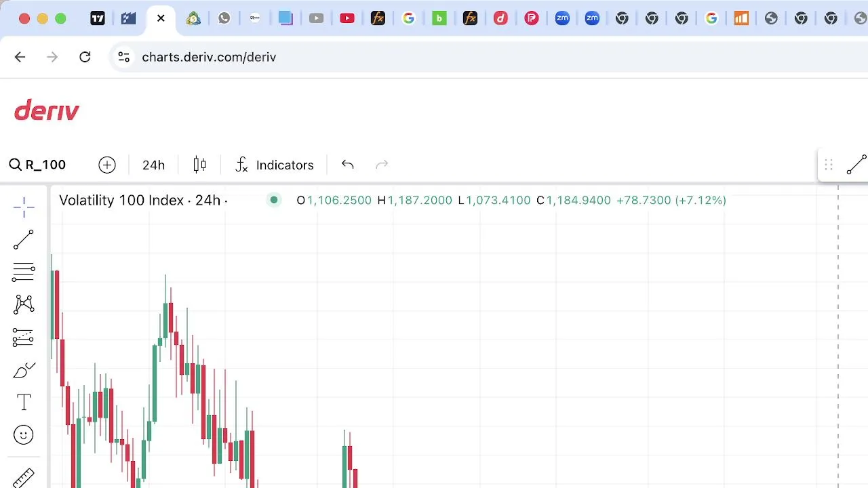Screen dimensions: 868x488
Task: Open the Fibonacci retracement lines tool
Action: coord(24,272)
